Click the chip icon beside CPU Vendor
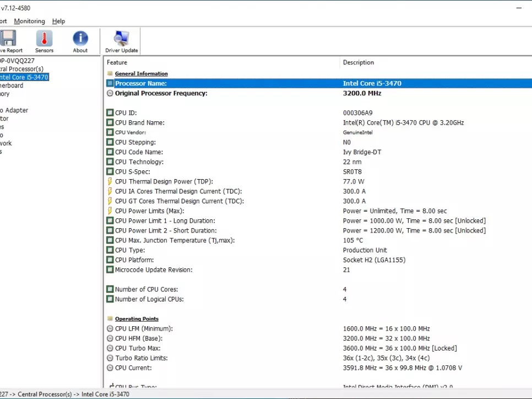The image size is (532, 399). pyautogui.click(x=110, y=132)
